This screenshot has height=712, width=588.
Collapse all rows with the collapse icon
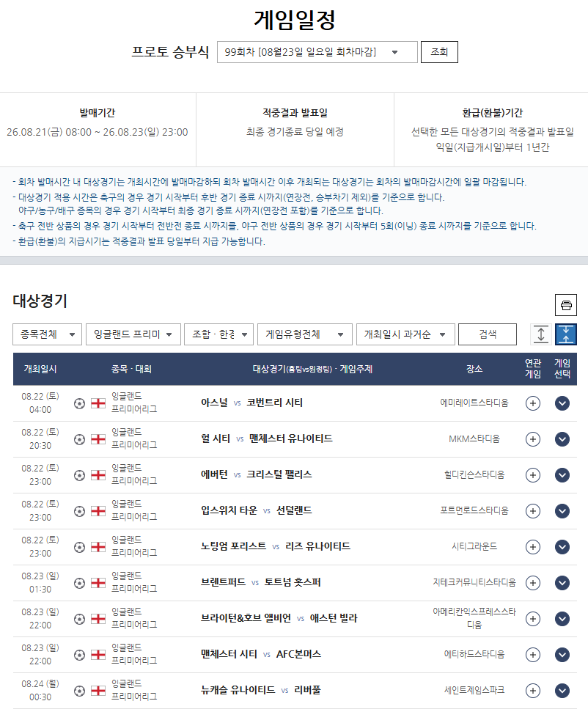pyautogui.click(x=566, y=334)
